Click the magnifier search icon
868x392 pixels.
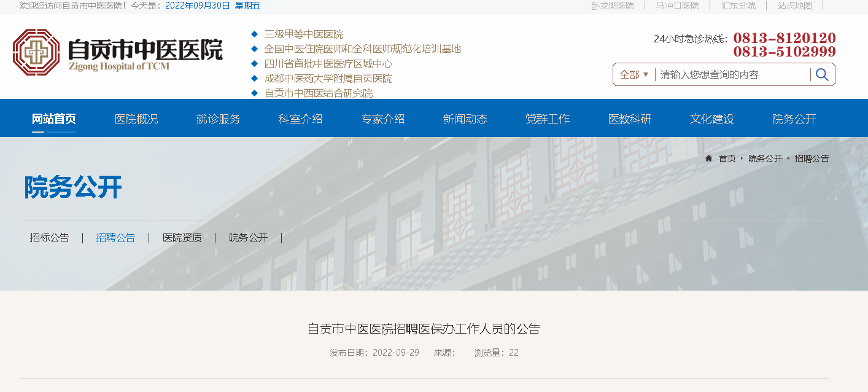tap(822, 75)
